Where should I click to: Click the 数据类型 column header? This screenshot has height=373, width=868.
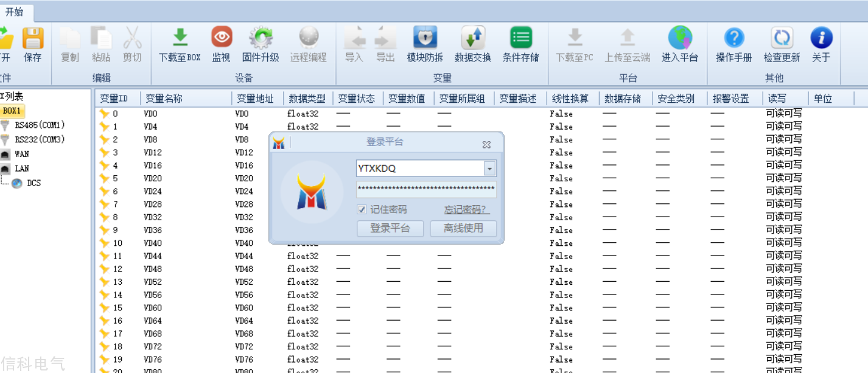[309, 99]
